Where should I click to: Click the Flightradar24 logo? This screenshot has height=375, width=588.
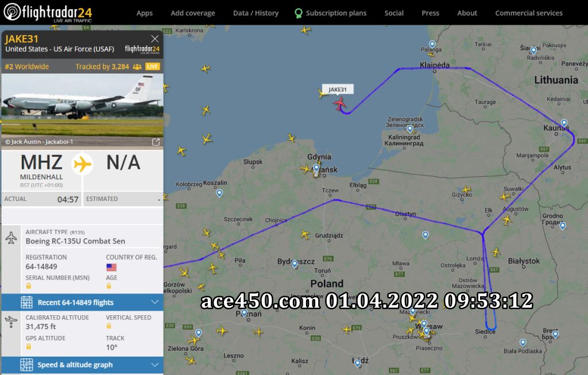[x=48, y=13]
